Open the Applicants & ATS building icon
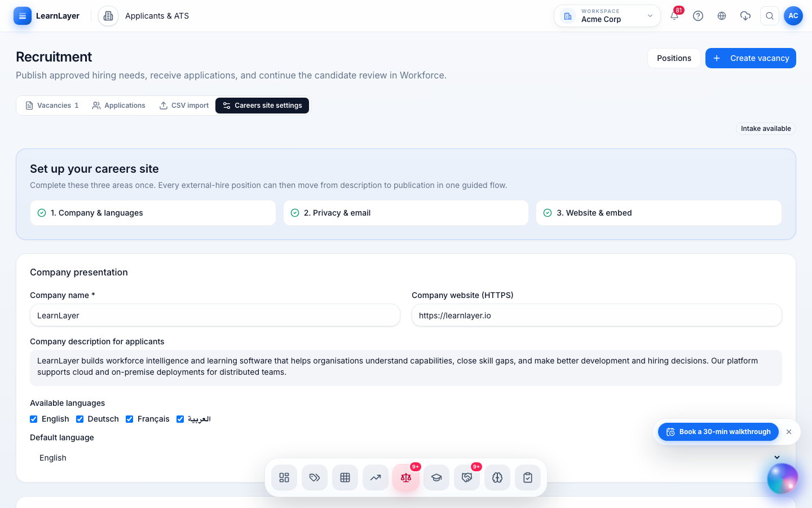The height and width of the screenshot is (508, 812). (108, 16)
